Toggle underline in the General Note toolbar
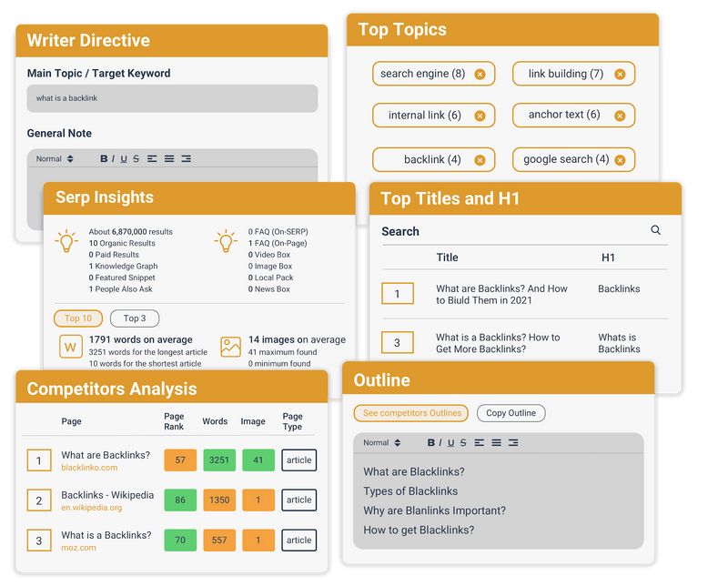The image size is (728, 586). [125, 158]
